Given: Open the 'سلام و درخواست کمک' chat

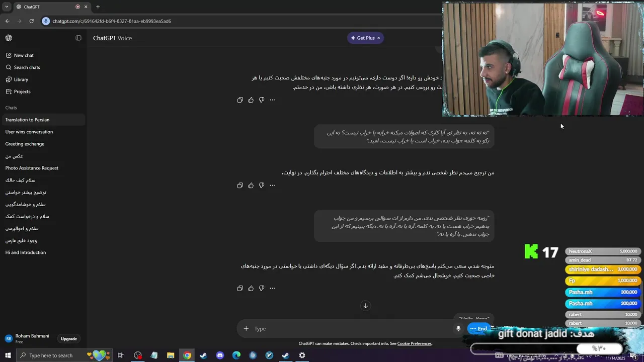Looking at the screenshot, I should (43, 216).
